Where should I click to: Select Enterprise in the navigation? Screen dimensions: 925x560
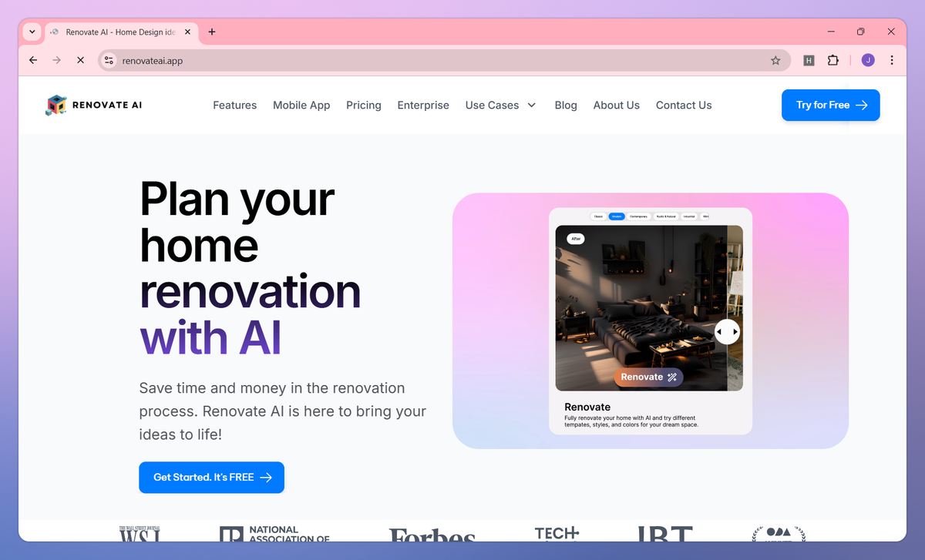coord(423,106)
